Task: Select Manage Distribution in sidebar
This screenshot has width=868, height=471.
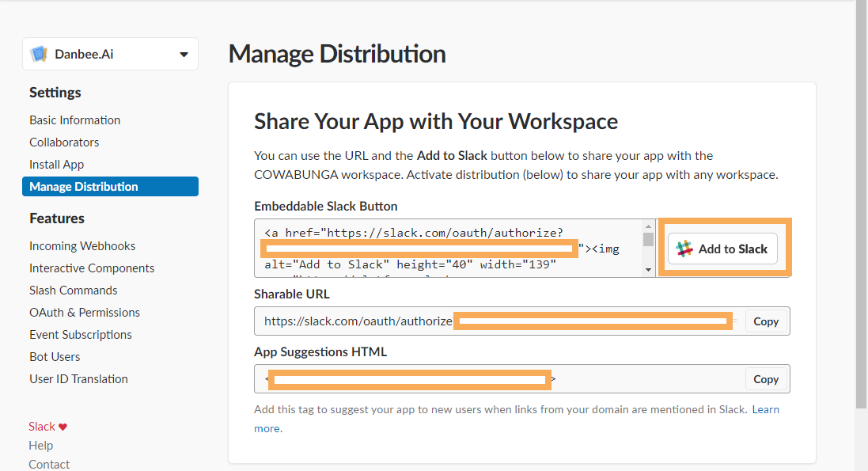Action: pos(110,187)
